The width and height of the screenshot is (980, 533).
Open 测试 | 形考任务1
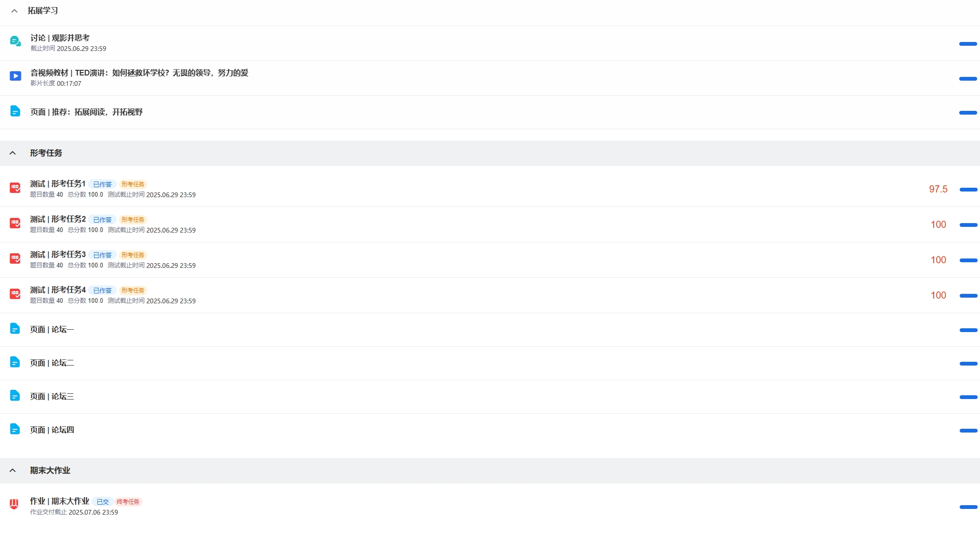pos(58,183)
